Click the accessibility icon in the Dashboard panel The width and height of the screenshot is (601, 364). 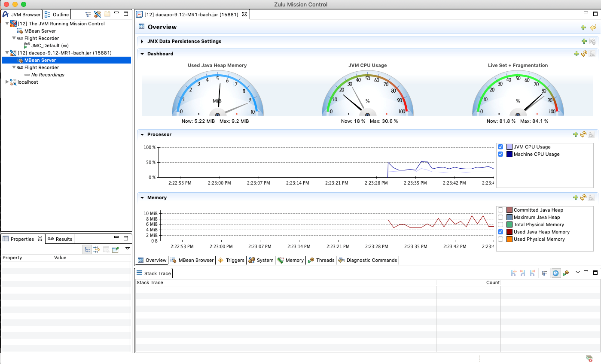592,54
